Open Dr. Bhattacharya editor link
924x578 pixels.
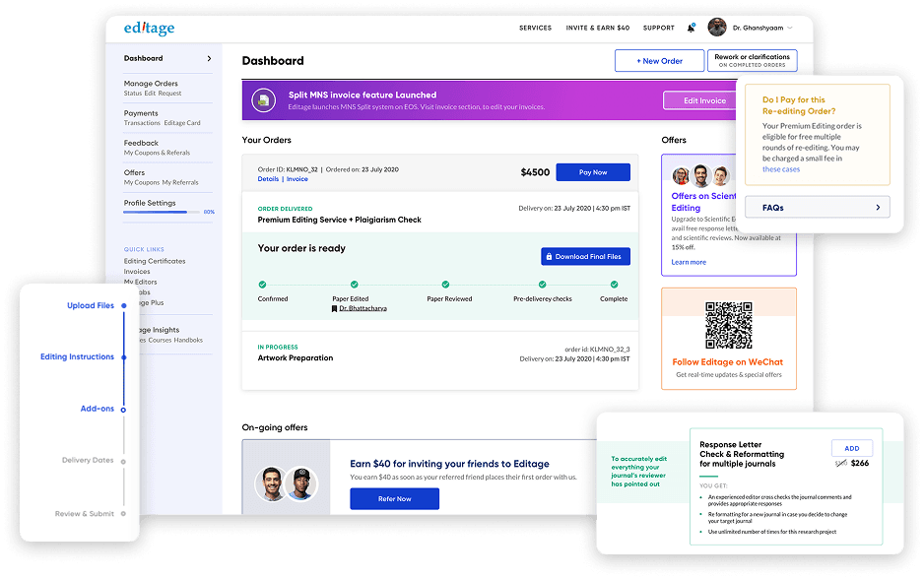click(x=363, y=309)
